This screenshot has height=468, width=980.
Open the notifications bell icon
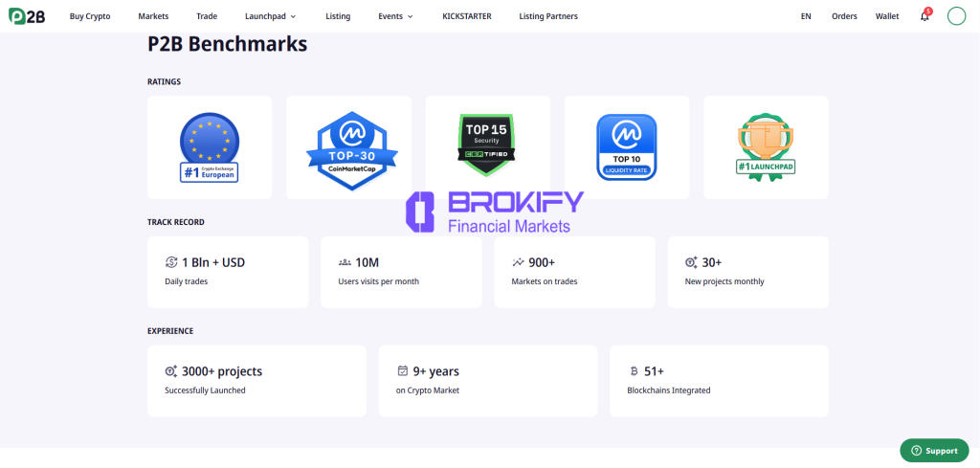coord(924,16)
